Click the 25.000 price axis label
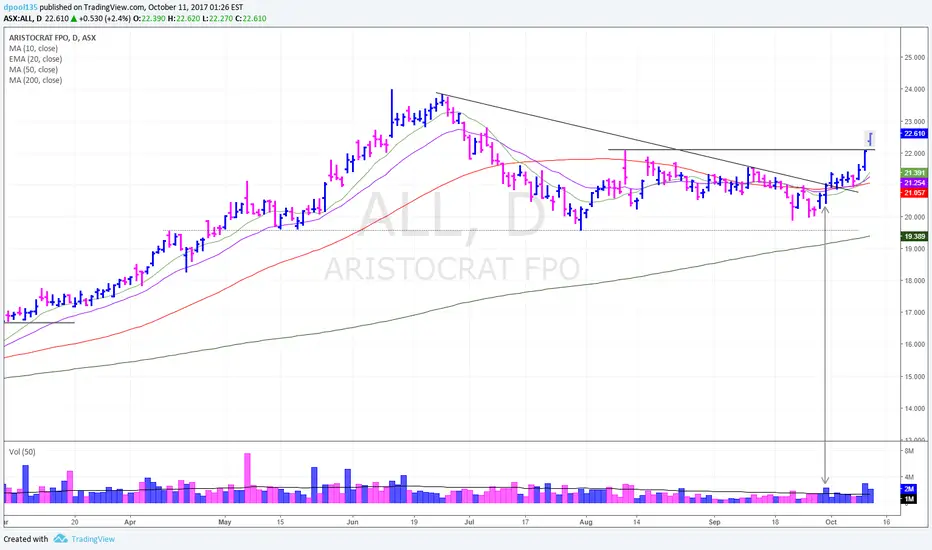Image resolution: width=932 pixels, height=550 pixels. 915,58
